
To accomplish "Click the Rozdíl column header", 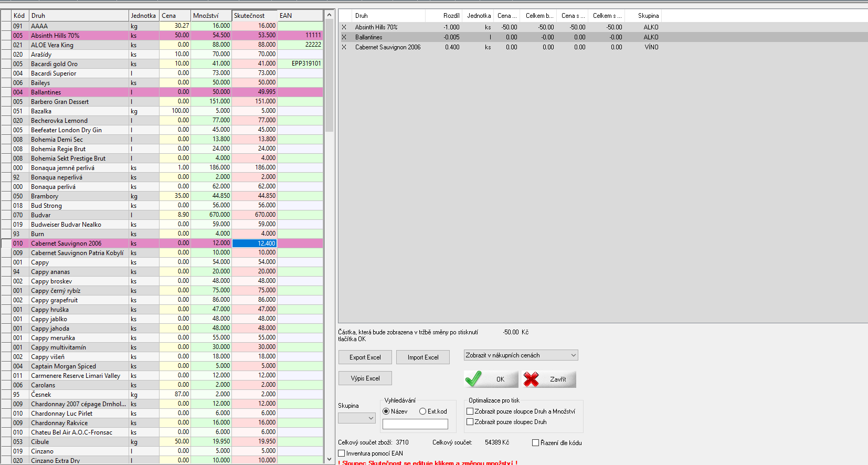I will click(x=451, y=16).
